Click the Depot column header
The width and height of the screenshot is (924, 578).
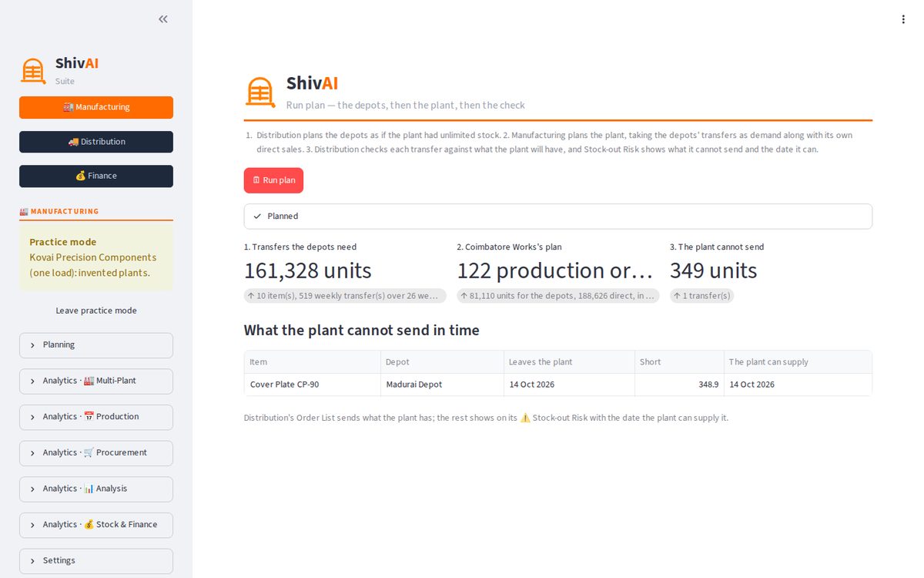pyautogui.click(x=441, y=362)
